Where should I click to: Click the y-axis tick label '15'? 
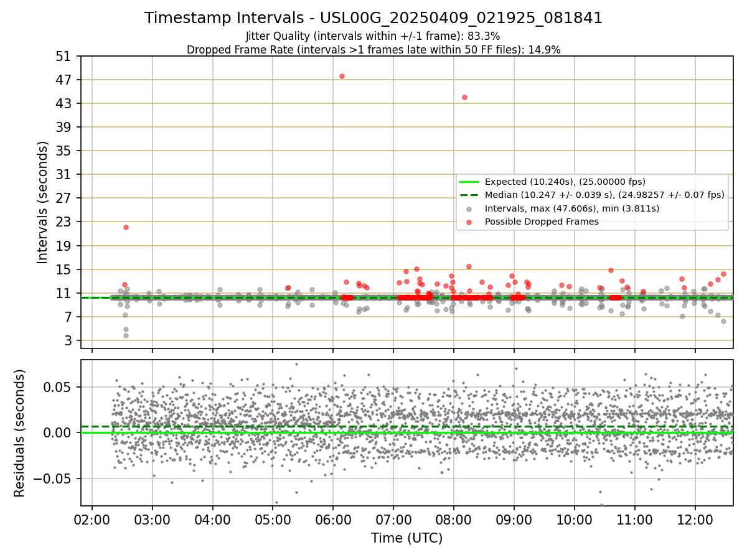(65, 269)
